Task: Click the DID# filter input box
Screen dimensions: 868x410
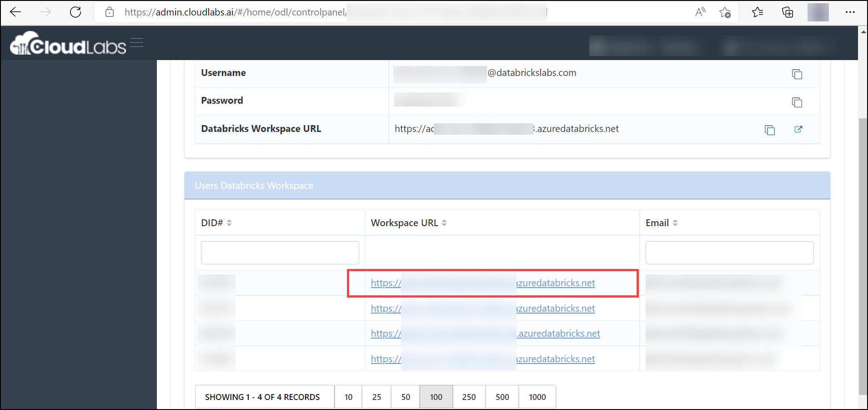Action: pyautogui.click(x=280, y=253)
